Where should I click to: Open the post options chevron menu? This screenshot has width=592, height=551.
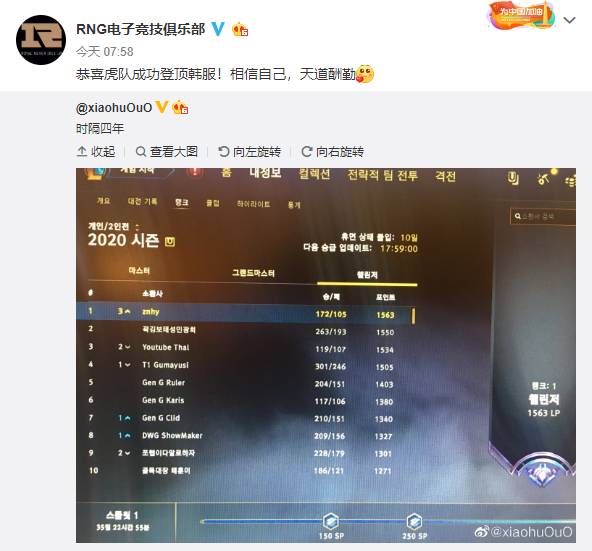coord(569,20)
